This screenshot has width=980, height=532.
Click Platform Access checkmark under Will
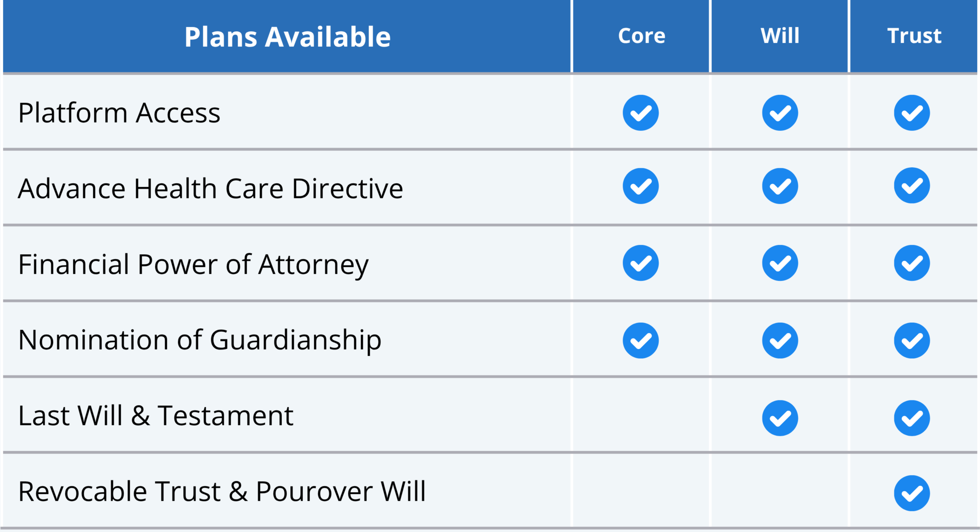pos(780,113)
